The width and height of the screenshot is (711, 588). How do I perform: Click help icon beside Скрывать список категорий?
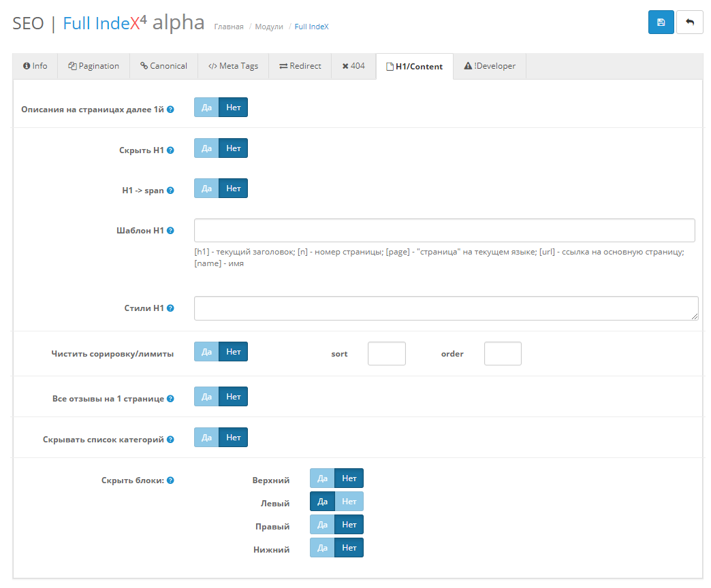point(170,440)
